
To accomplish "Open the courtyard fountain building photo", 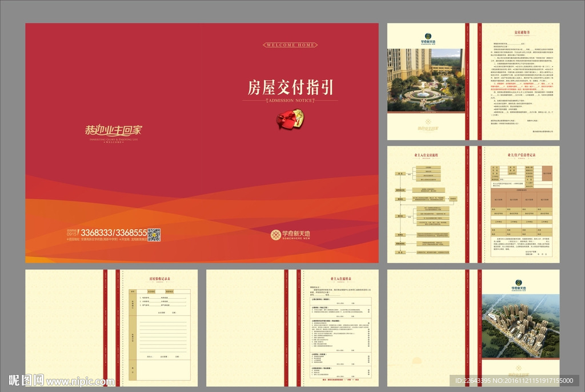I will tap(426, 80).
